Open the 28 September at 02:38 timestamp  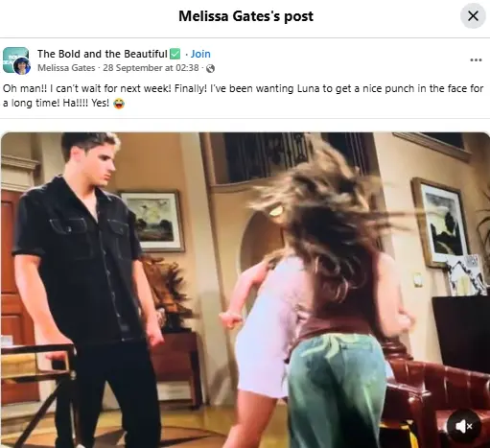151,68
